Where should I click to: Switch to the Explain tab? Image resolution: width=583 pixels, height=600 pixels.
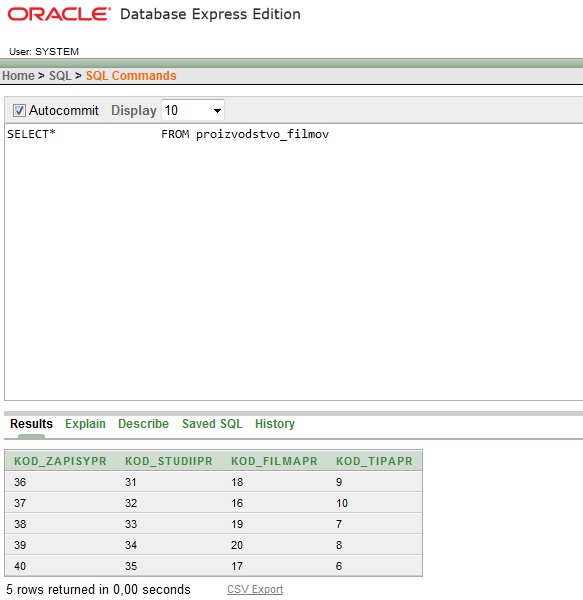click(85, 424)
